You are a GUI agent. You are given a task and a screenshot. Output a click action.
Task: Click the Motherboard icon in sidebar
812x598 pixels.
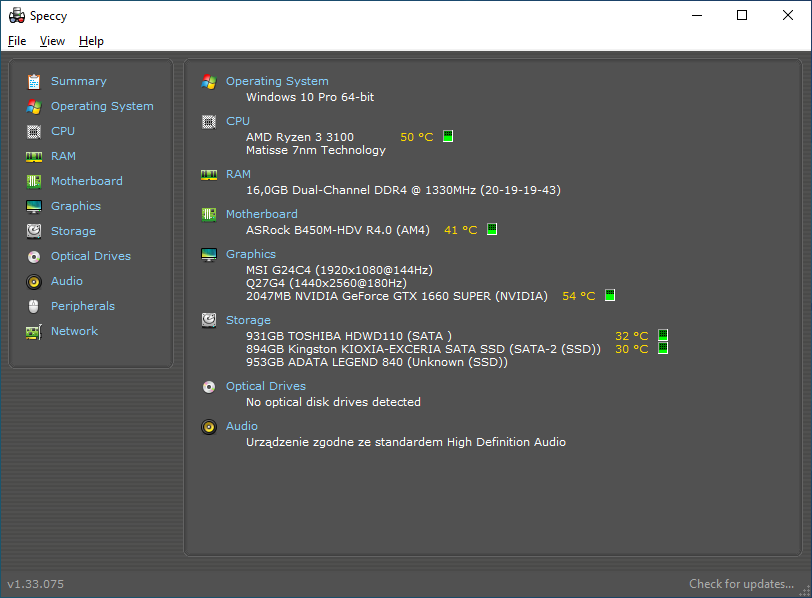[34, 181]
